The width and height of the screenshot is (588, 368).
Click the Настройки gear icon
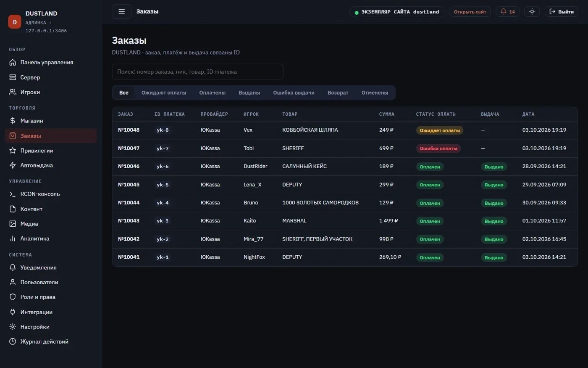[x=13, y=327]
